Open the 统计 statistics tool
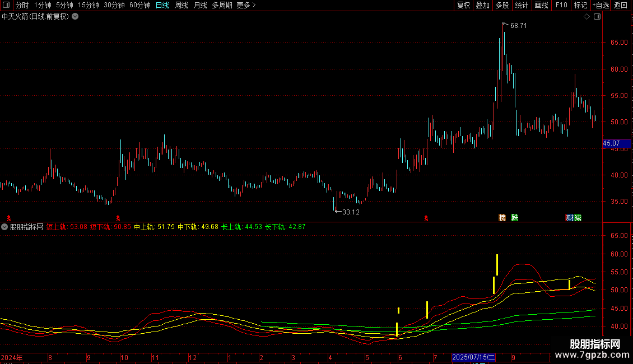The image size is (633, 364). click(x=522, y=5)
